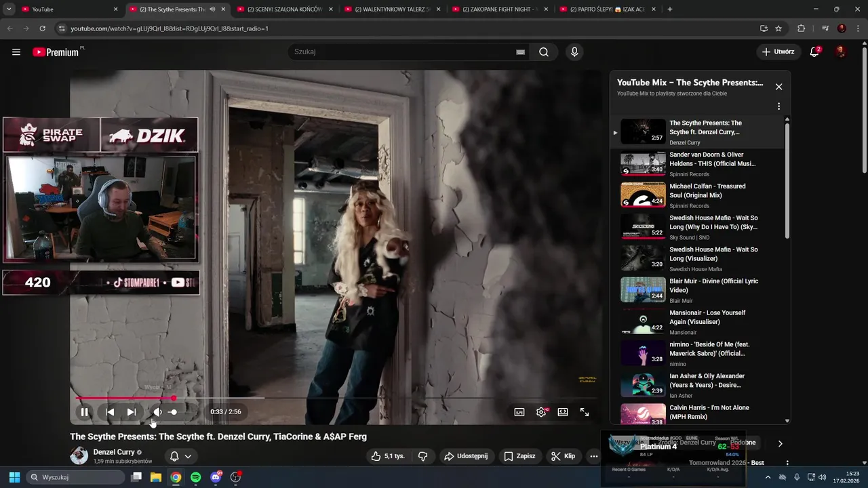Save the video with Zapisz

pos(519,456)
